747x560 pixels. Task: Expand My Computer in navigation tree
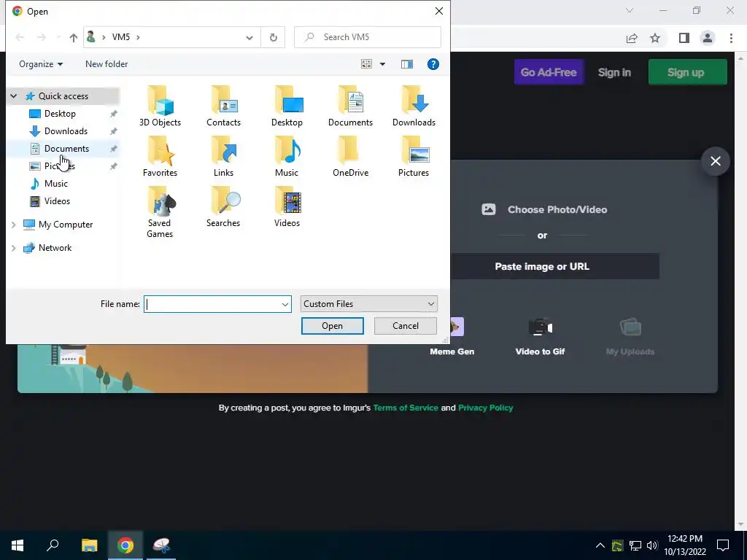pos(14,225)
